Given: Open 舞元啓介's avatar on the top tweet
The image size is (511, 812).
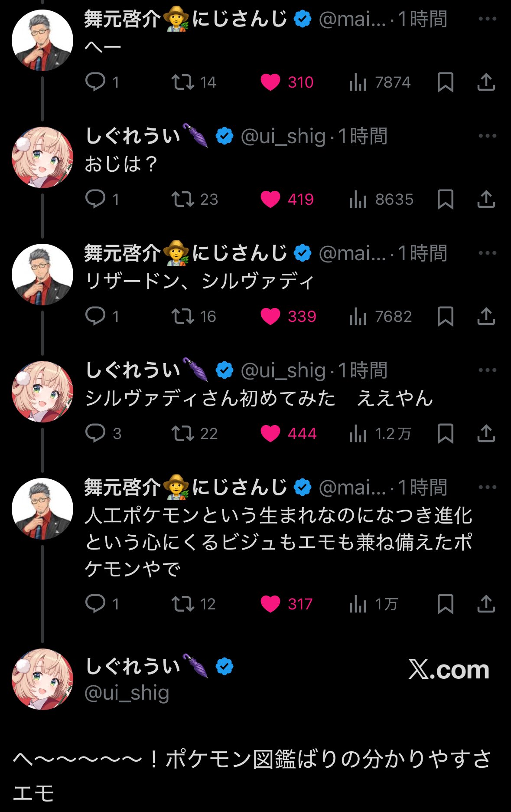Looking at the screenshot, I should (x=42, y=40).
